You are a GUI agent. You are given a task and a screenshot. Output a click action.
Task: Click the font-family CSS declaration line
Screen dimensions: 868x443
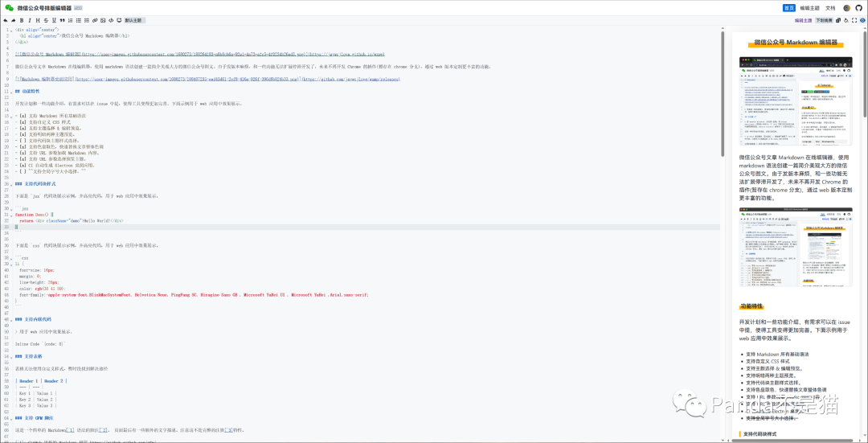(194, 294)
